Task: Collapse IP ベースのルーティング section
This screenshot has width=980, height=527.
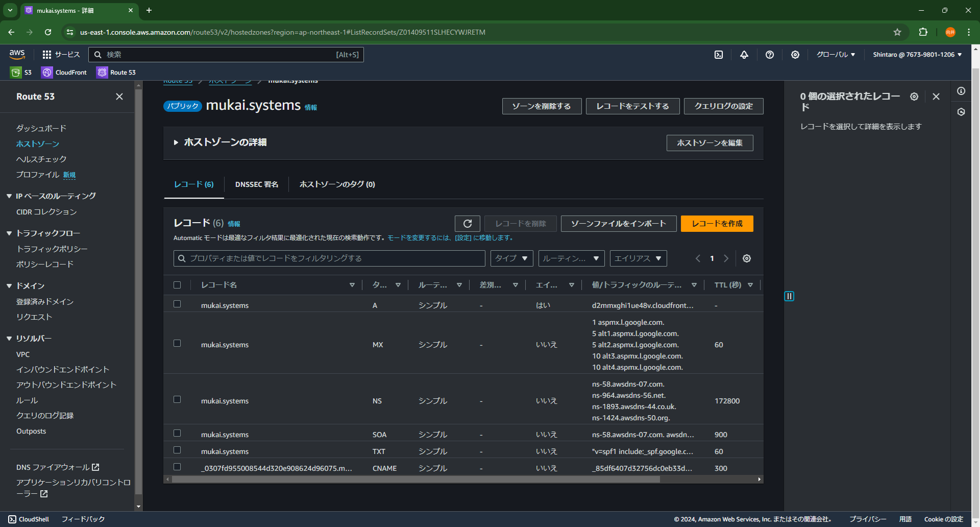Action: [x=9, y=196]
